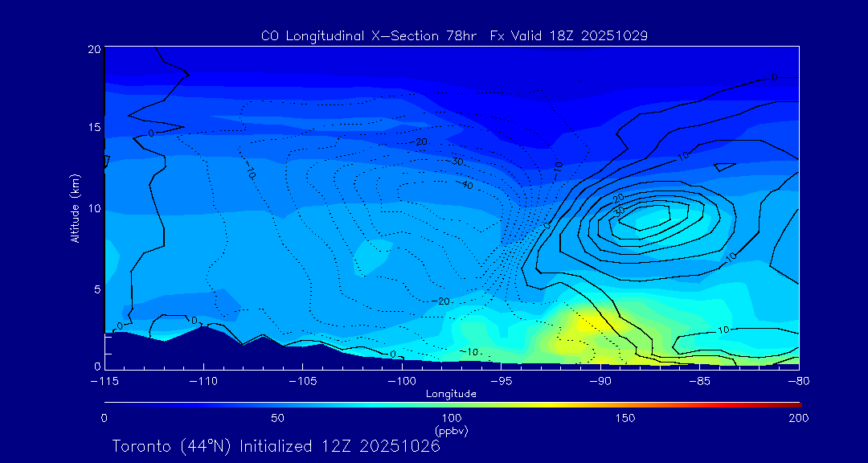Click the 50 label under the colorbar
This screenshot has width=868, height=463.
[277, 418]
